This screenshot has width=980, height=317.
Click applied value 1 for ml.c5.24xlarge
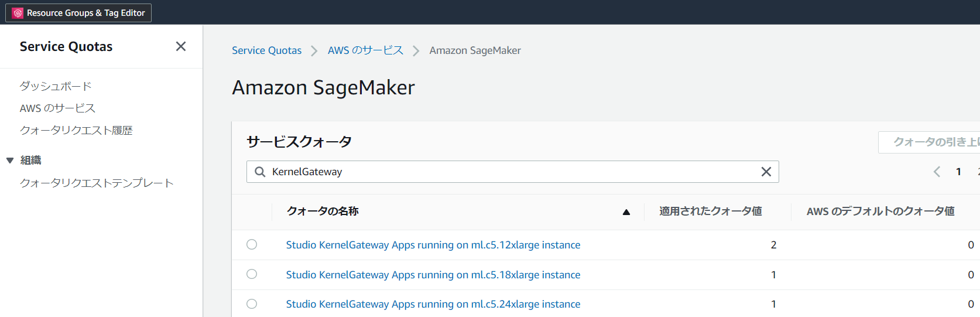click(x=773, y=304)
